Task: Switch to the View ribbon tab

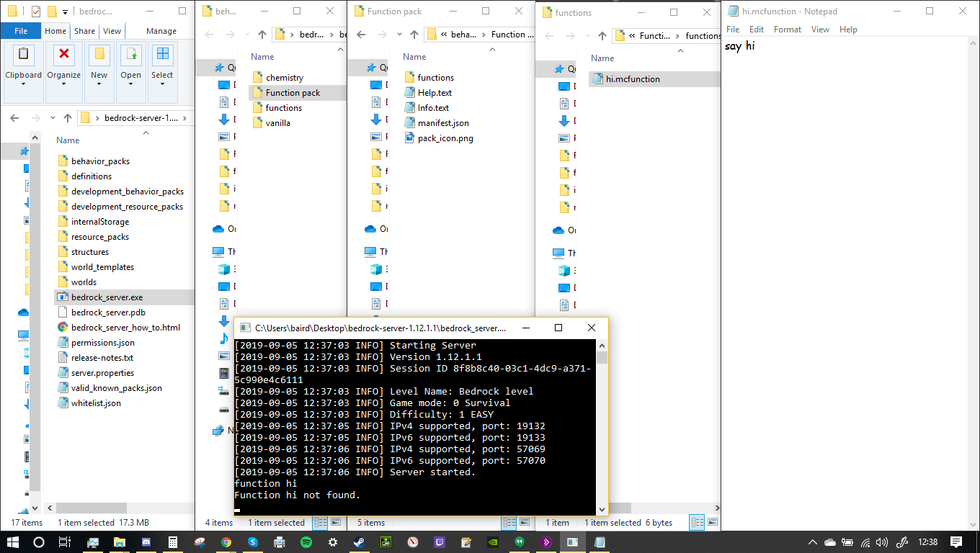Action: click(x=112, y=31)
